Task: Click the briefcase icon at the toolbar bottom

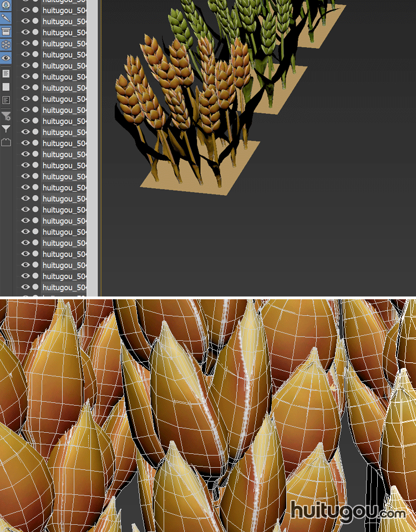Action: [6, 142]
